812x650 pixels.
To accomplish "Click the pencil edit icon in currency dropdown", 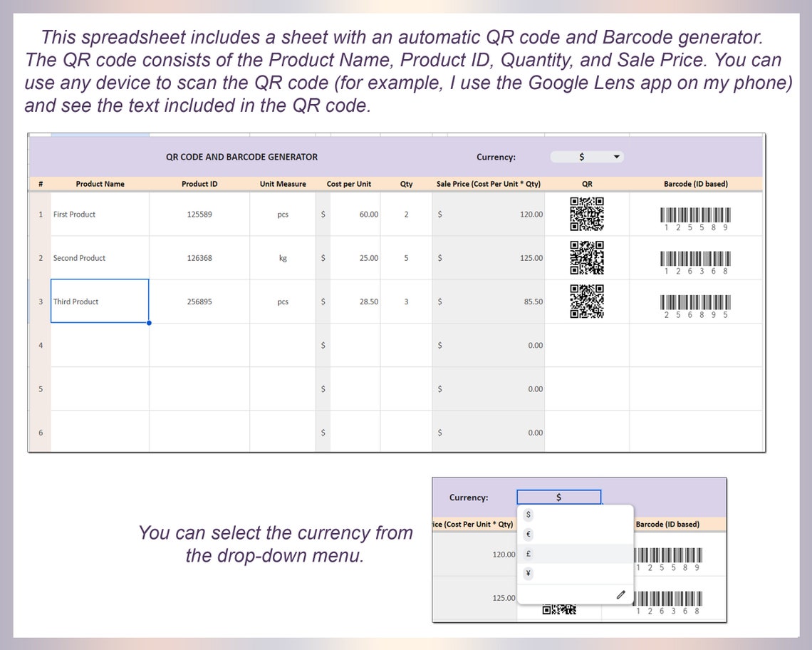I will point(620,594).
